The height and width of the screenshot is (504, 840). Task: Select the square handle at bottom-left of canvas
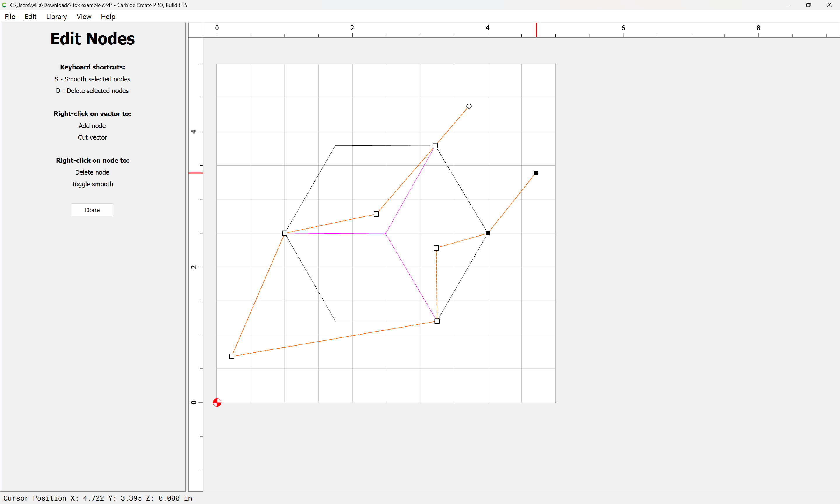tap(232, 356)
